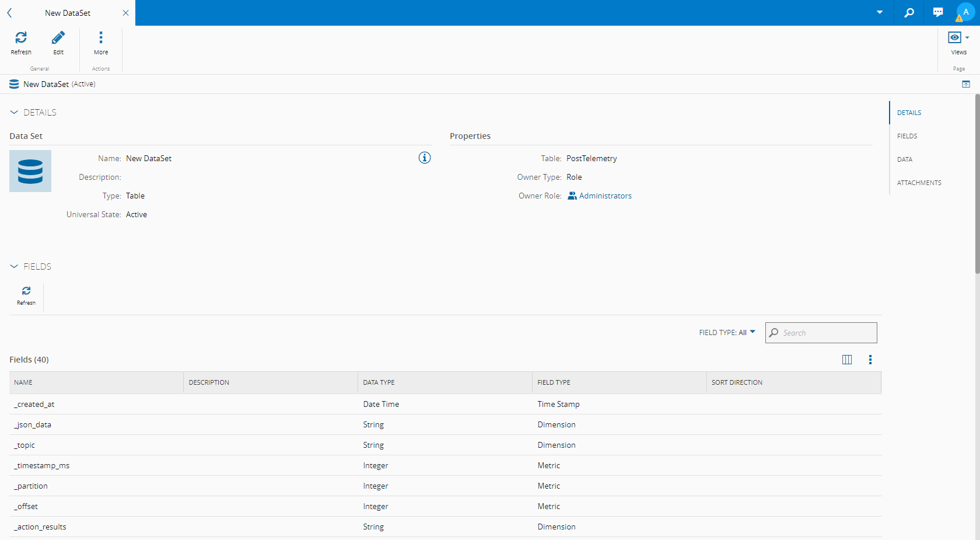Collapse the DETAILS section
Image resolution: width=980 pixels, height=540 pixels.
(14, 112)
